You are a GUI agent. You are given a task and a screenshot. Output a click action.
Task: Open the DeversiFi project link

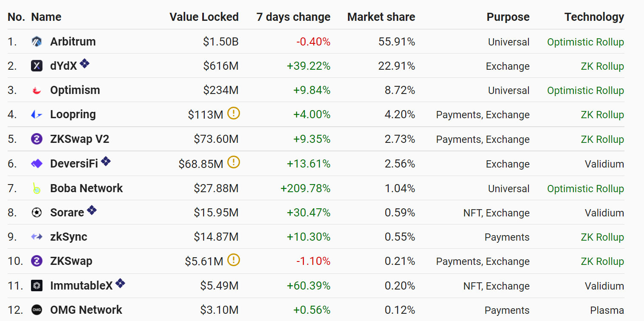click(74, 164)
